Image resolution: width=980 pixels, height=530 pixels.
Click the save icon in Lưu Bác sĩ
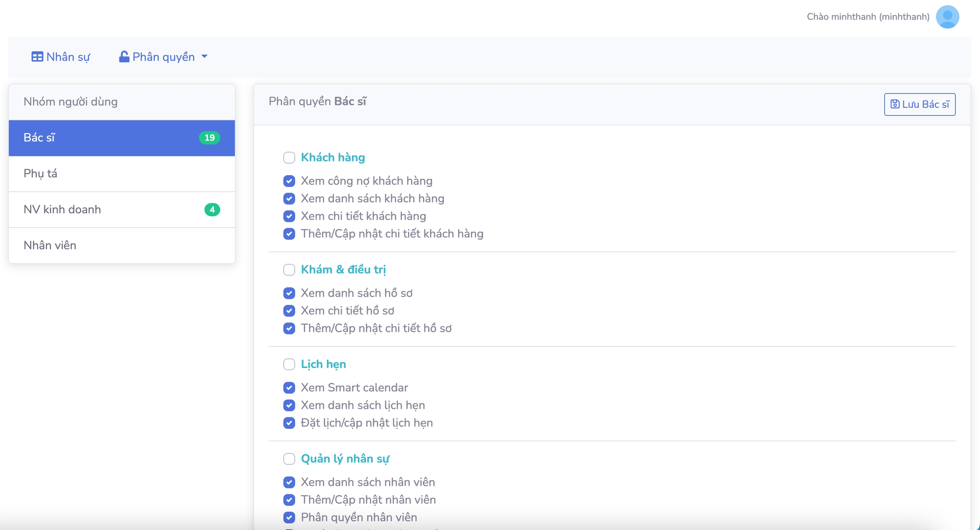tap(895, 104)
